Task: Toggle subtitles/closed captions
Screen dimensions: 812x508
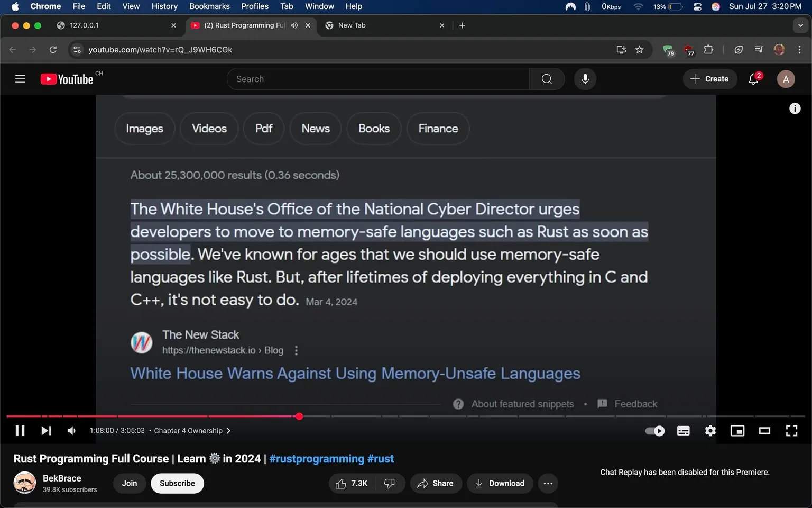Action: pos(683,431)
